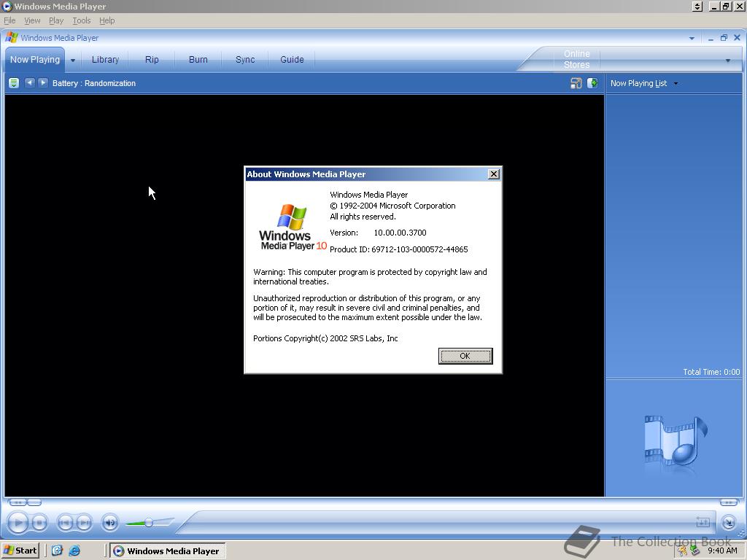747x560 pixels.
Task: Switch to the Guide tab
Action: point(292,60)
